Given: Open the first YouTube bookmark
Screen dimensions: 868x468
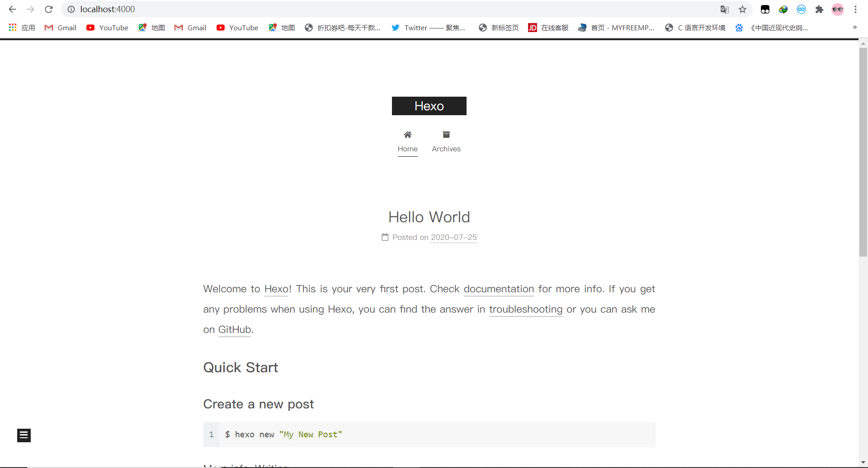Looking at the screenshot, I should (107, 28).
